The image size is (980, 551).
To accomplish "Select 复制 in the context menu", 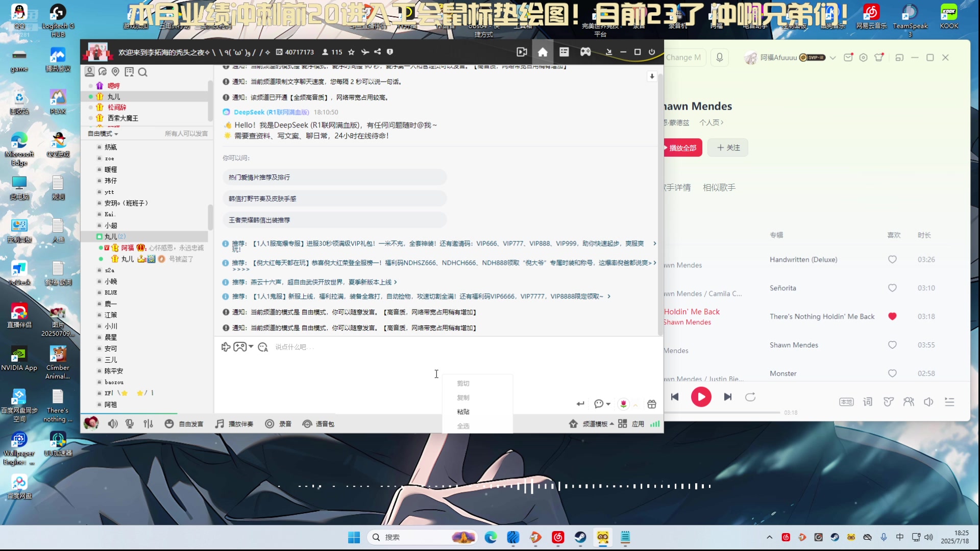I will pyautogui.click(x=463, y=397).
